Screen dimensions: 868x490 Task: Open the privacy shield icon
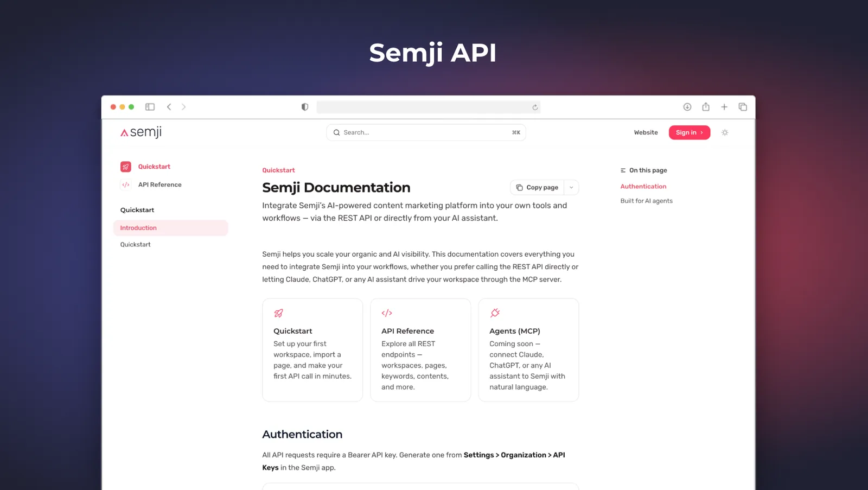pyautogui.click(x=305, y=107)
